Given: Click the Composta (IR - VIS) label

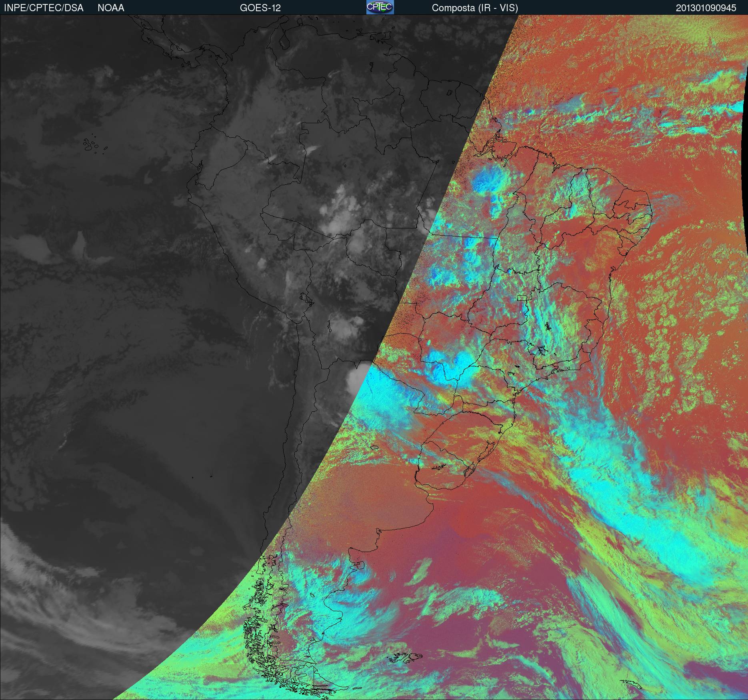Looking at the screenshot, I should [x=475, y=8].
